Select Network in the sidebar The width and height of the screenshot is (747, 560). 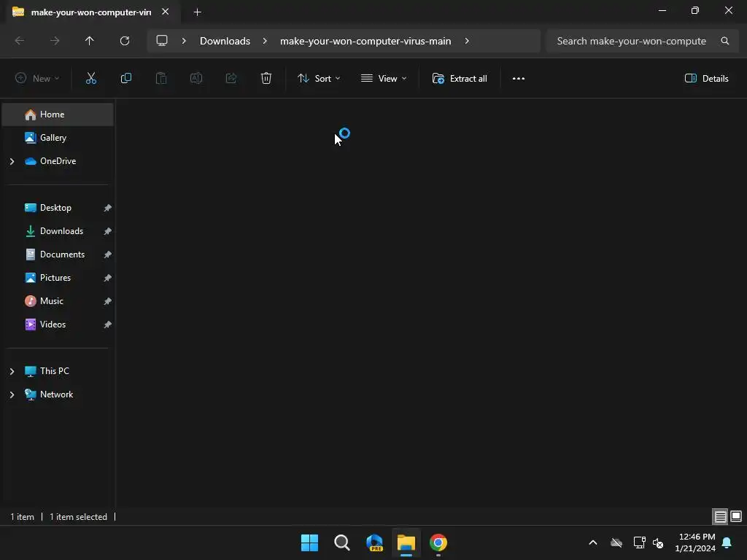point(58,394)
